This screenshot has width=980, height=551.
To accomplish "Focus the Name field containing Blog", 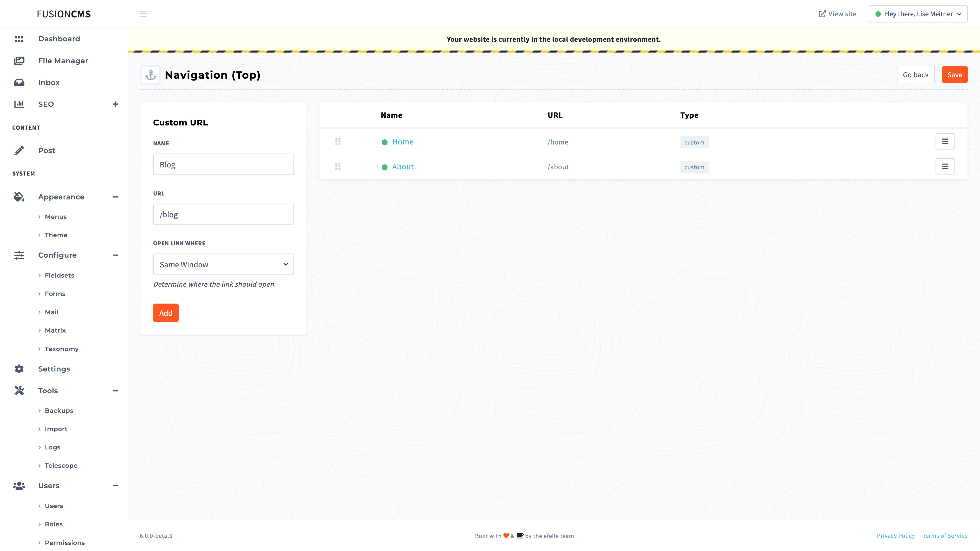I will (223, 164).
